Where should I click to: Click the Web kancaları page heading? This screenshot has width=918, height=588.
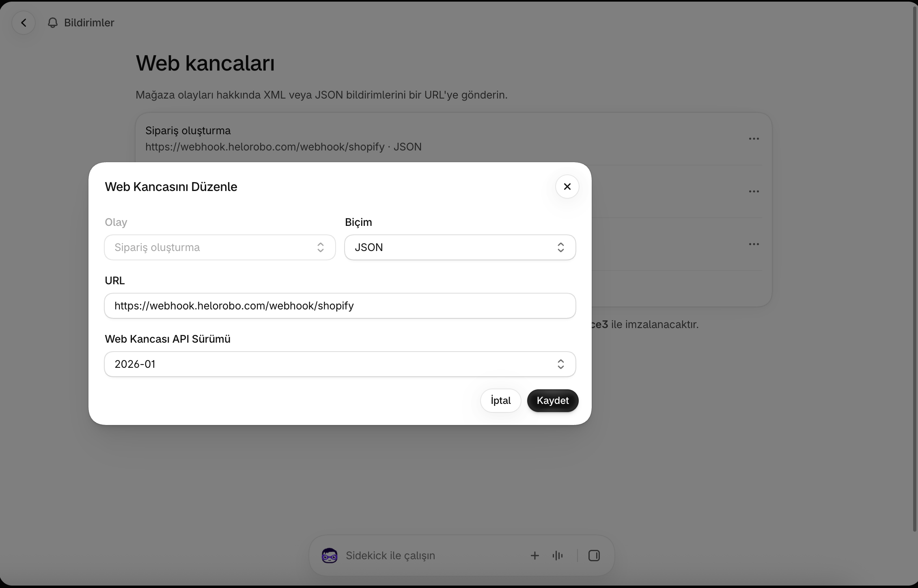205,63
